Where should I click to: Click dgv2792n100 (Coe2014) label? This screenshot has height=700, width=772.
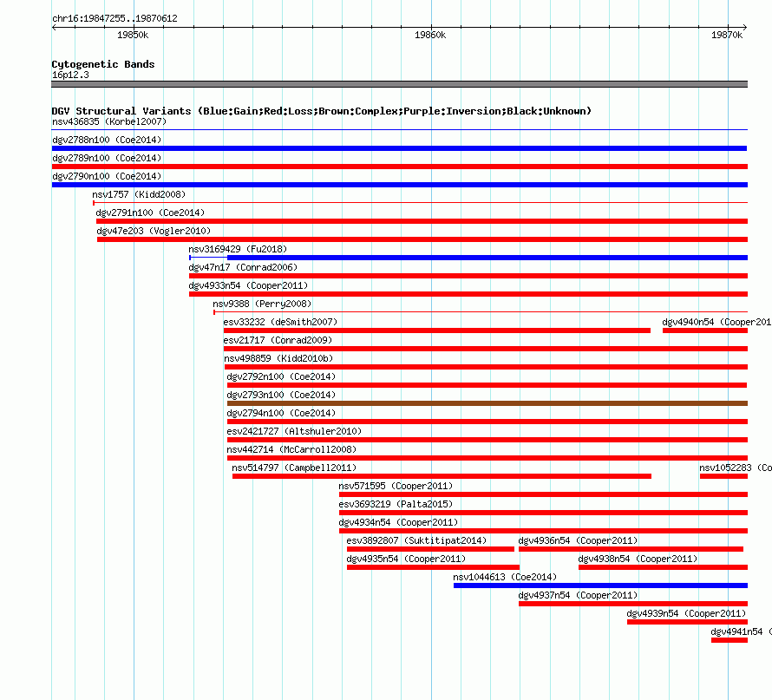tap(281, 376)
